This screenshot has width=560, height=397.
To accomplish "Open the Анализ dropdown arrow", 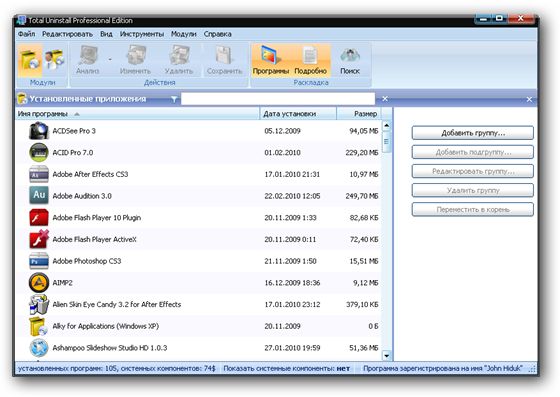I will (x=110, y=59).
